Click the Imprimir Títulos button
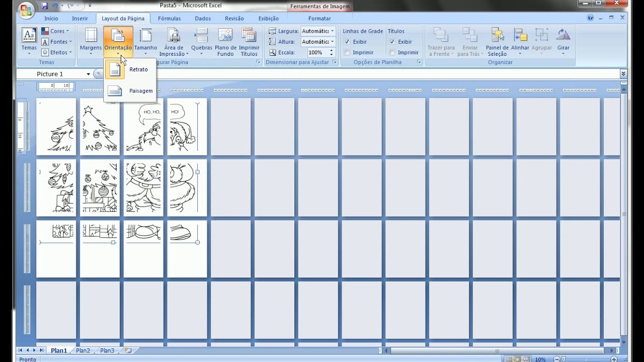 249,42
